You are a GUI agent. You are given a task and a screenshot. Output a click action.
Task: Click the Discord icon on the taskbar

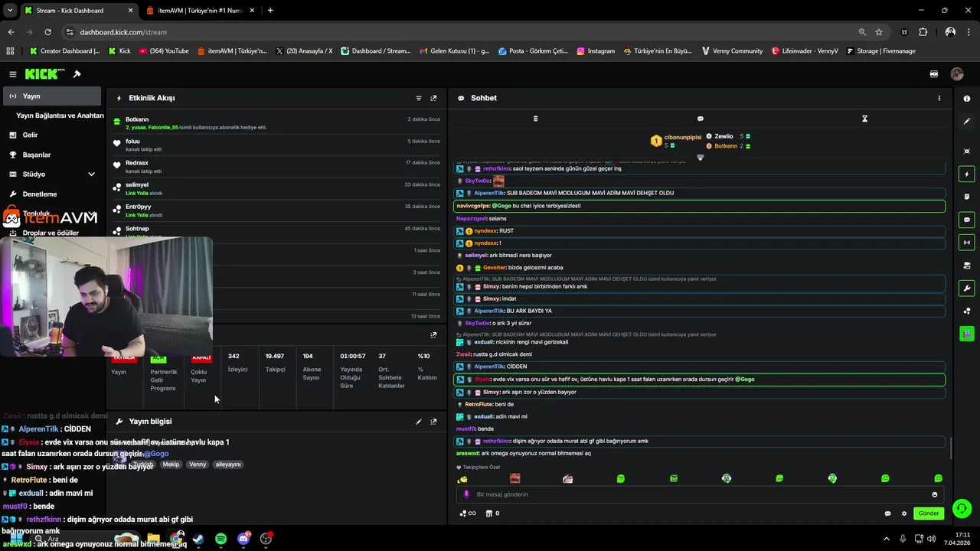(x=243, y=539)
